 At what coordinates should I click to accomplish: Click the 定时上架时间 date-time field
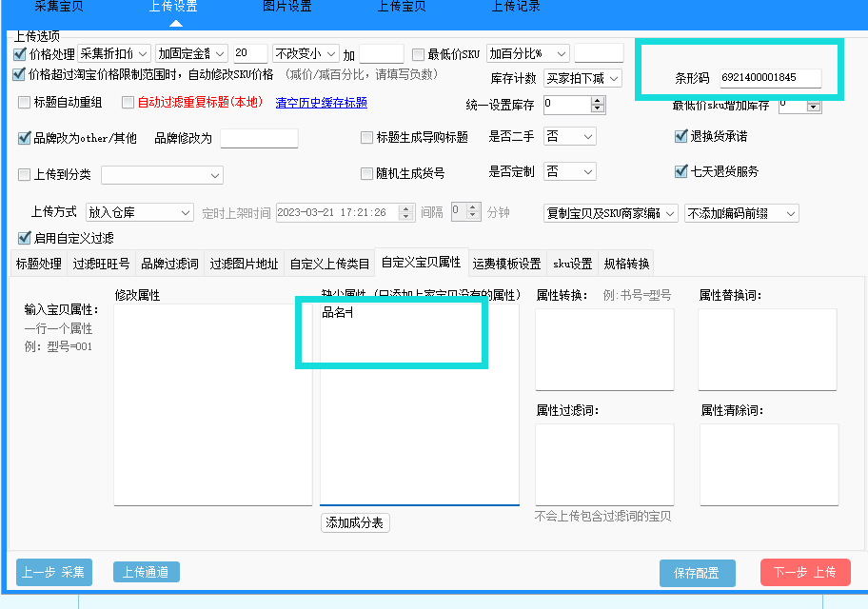pos(337,212)
